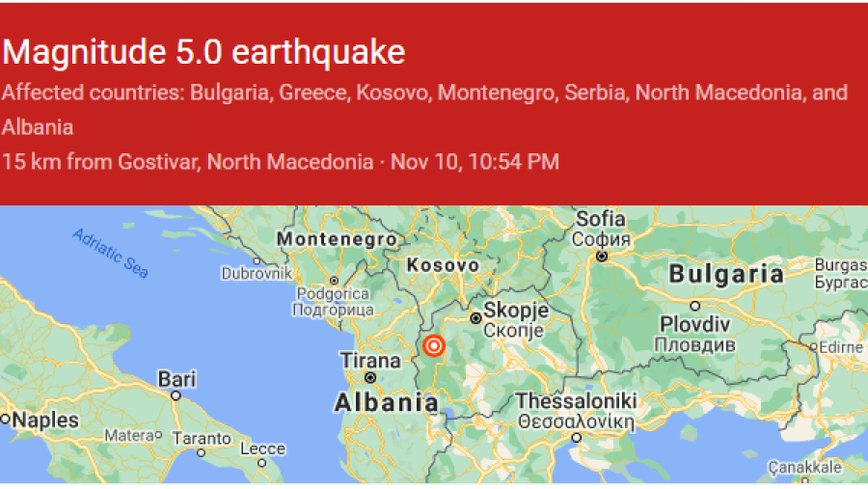Image resolution: width=868 pixels, height=489 pixels.
Task: Click the Edirne city marker circle
Action: pyautogui.click(x=814, y=347)
